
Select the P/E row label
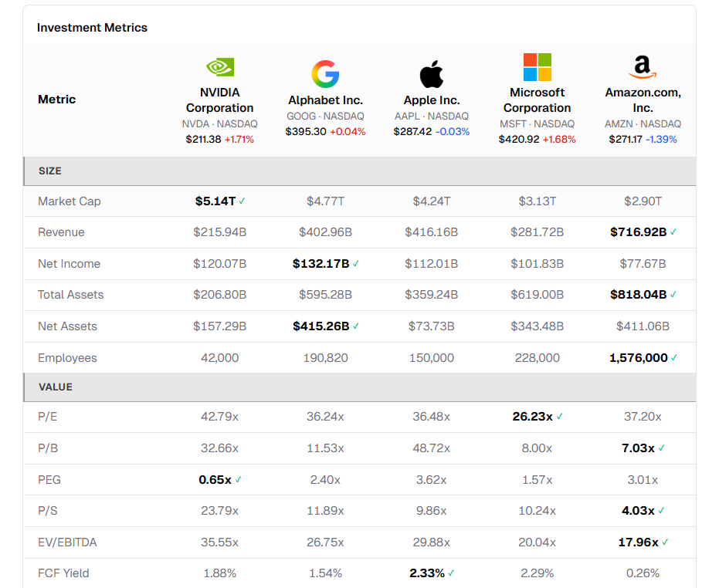[47, 417]
